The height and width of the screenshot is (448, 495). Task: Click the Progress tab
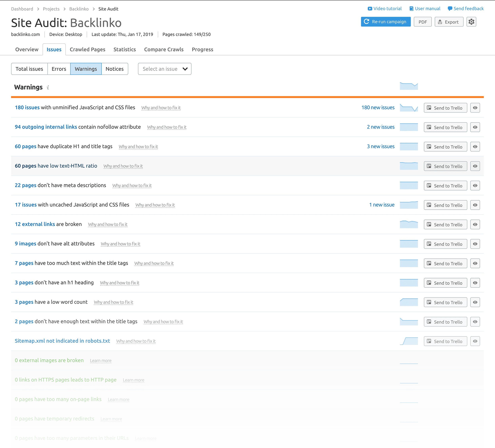tap(202, 49)
